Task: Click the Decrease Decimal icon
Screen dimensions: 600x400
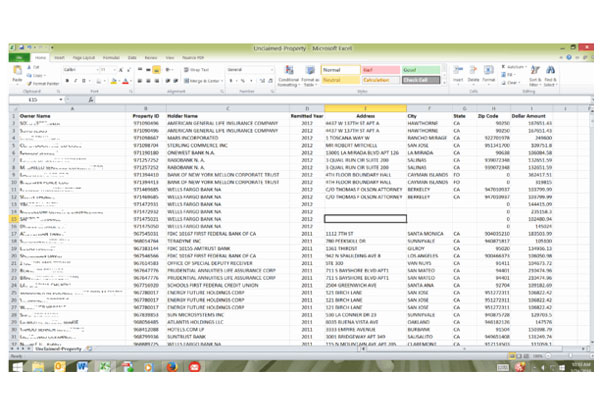Action: pos(270,81)
